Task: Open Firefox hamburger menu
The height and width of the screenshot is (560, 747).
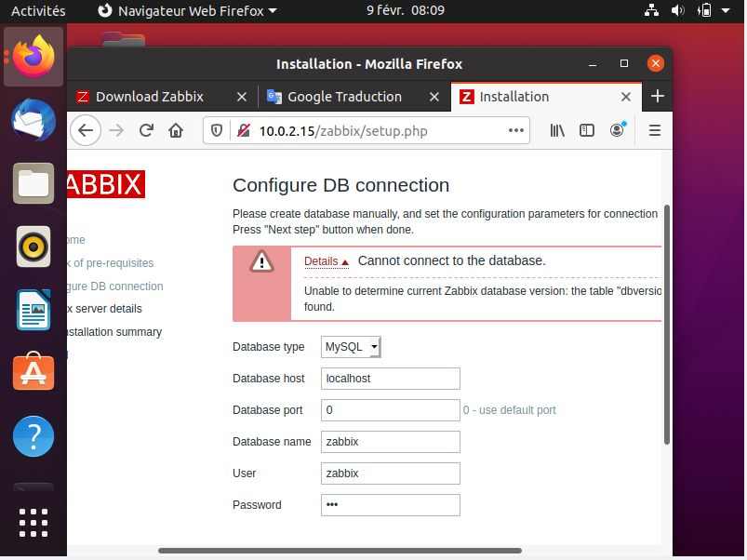Action: (655, 130)
